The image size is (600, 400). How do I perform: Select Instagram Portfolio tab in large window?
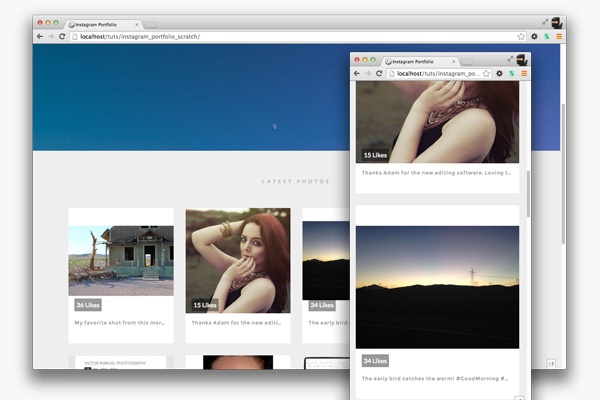point(103,24)
